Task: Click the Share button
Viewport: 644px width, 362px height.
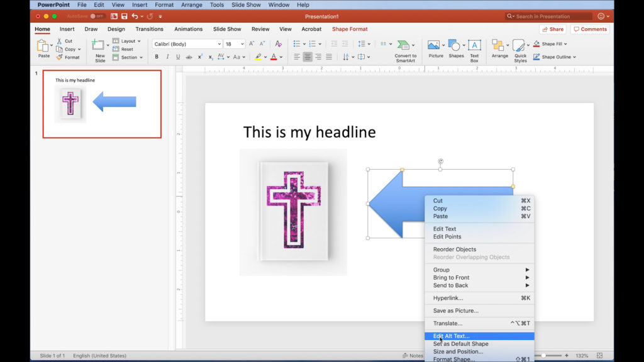Action: 553,29
